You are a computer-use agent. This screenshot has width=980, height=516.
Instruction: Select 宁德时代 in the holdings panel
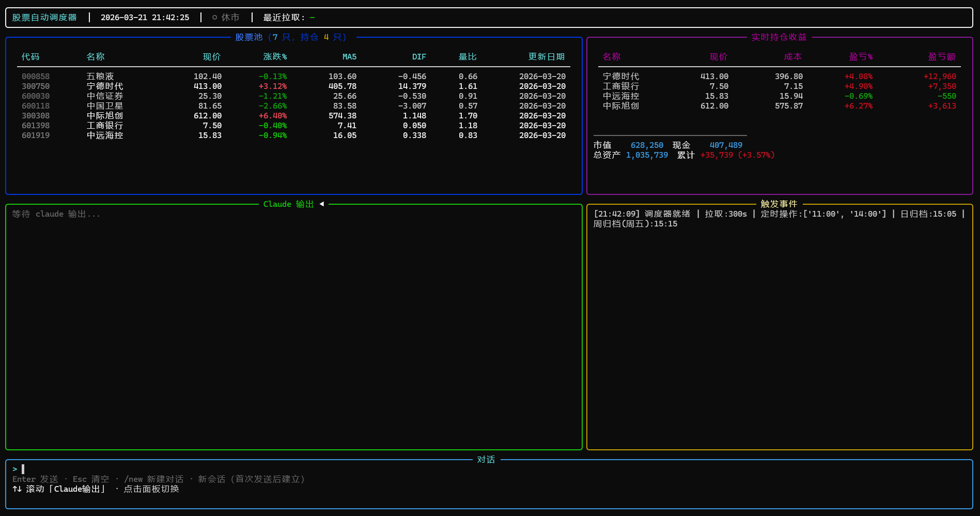(621, 77)
